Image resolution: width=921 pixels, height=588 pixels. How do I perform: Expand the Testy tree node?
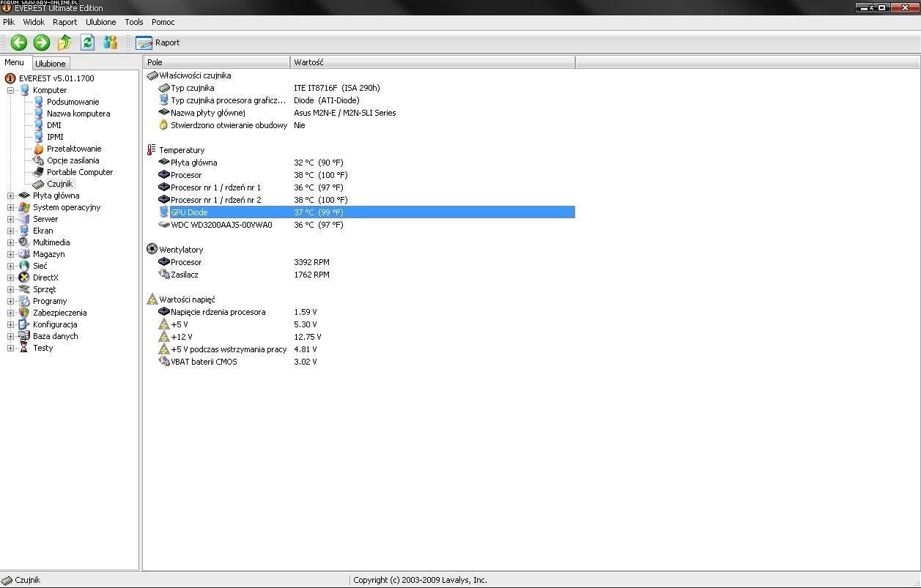point(11,348)
